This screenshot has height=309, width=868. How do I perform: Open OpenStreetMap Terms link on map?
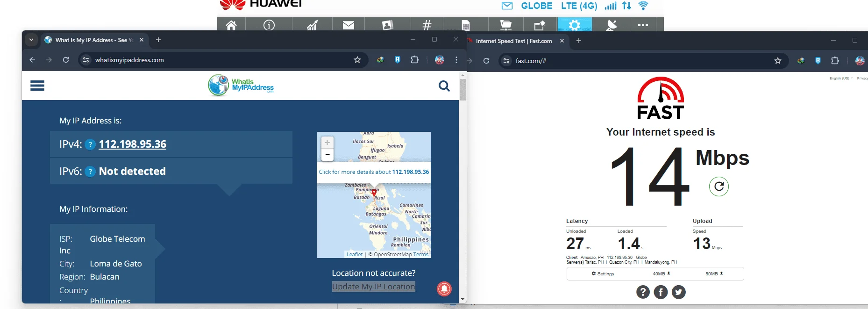[420, 255]
